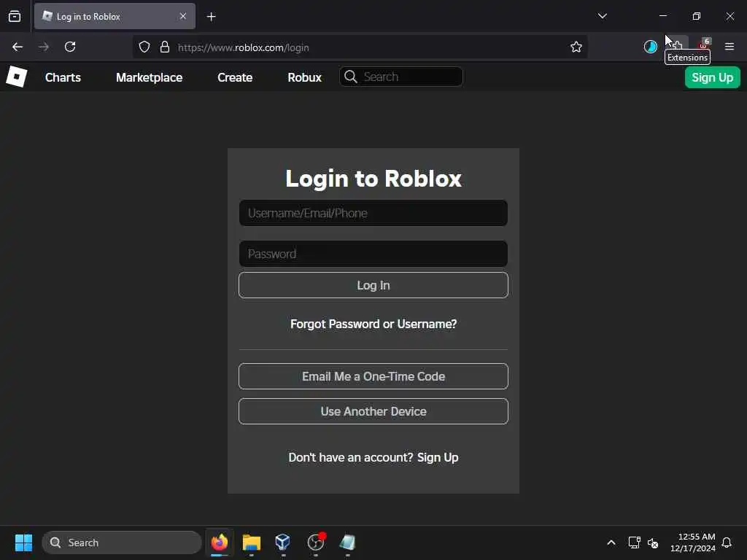Open Firefox from the taskbar

click(x=220, y=542)
